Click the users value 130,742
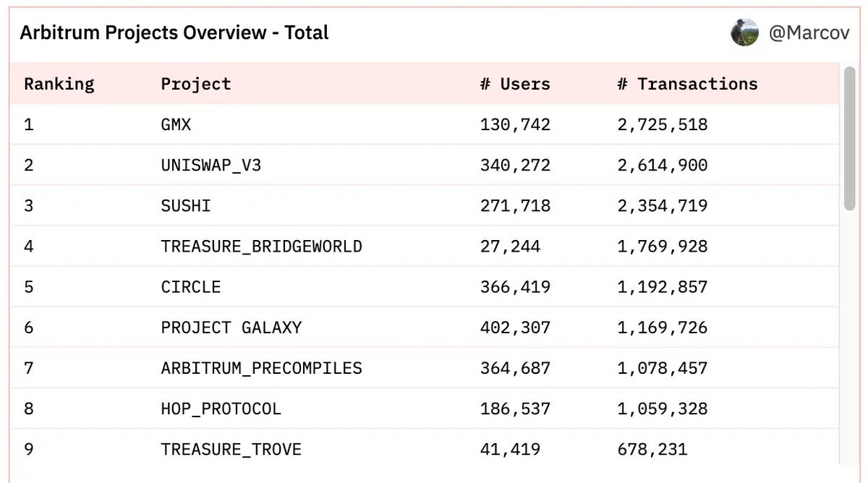The width and height of the screenshot is (868, 483). (515, 125)
